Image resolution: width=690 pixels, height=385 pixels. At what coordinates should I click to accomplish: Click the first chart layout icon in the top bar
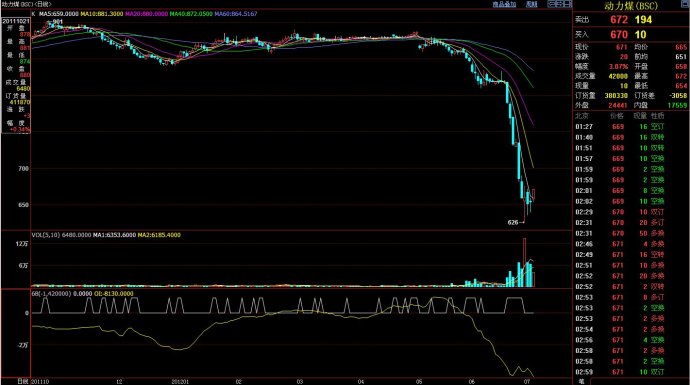[551, 4]
